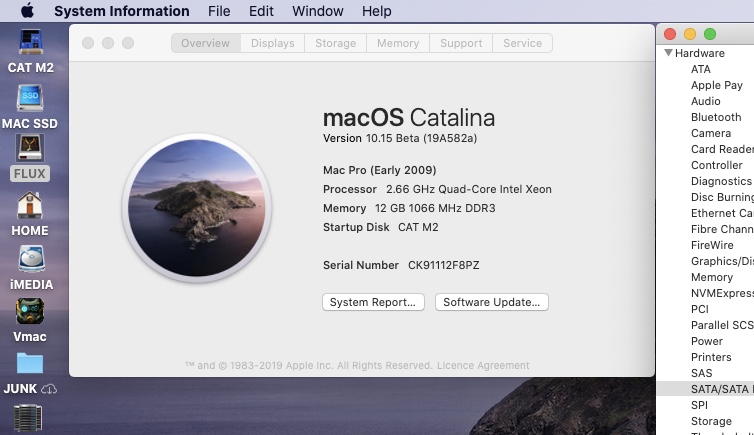Close the System Report window with red button
Image resolution: width=754 pixels, height=435 pixels.
670,34
